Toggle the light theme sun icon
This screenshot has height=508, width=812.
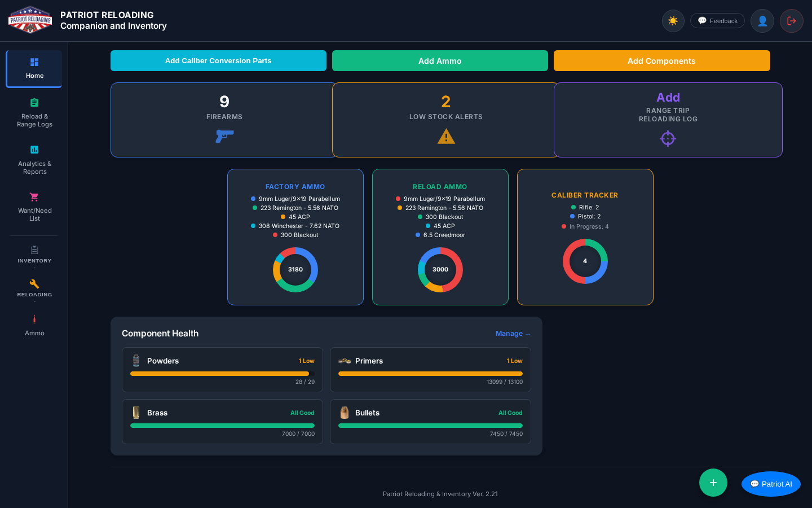(x=673, y=21)
